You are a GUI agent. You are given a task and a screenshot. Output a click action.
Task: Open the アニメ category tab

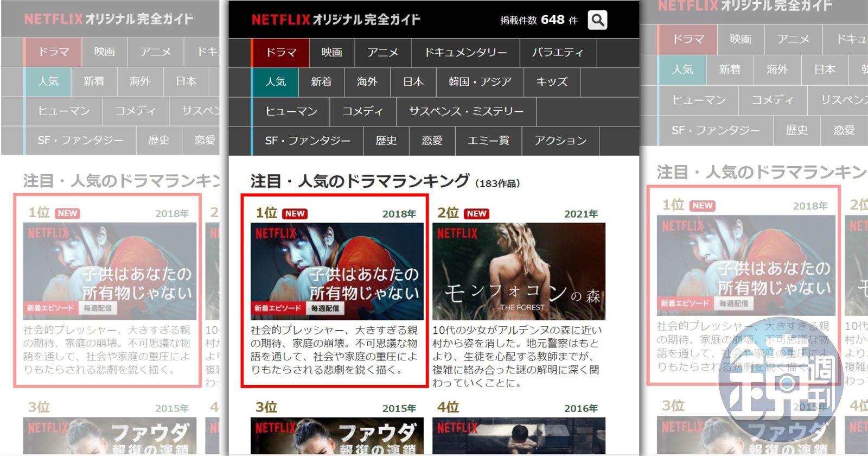[382, 53]
